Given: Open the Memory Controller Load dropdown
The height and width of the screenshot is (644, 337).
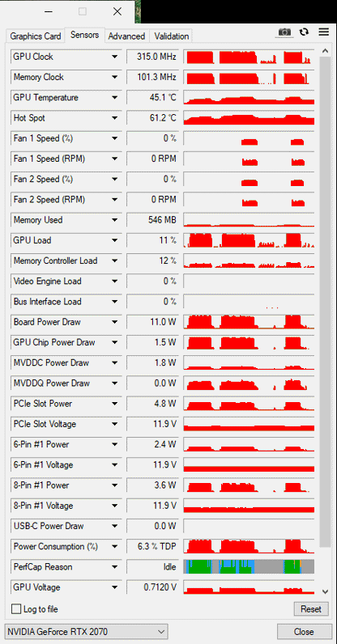Looking at the screenshot, I should (114, 261).
